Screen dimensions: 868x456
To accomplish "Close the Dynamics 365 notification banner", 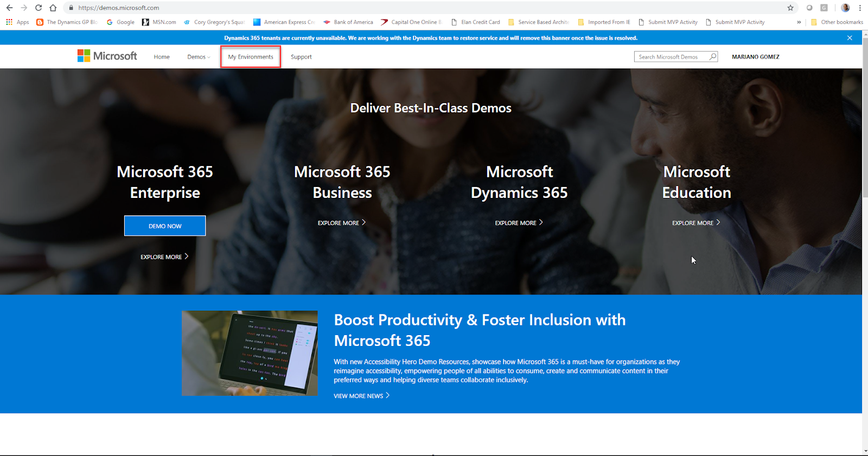I will [850, 38].
